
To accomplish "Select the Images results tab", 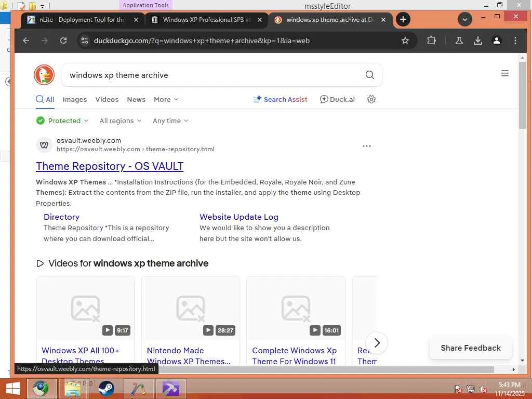I will pyautogui.click(x=75, y=99).
